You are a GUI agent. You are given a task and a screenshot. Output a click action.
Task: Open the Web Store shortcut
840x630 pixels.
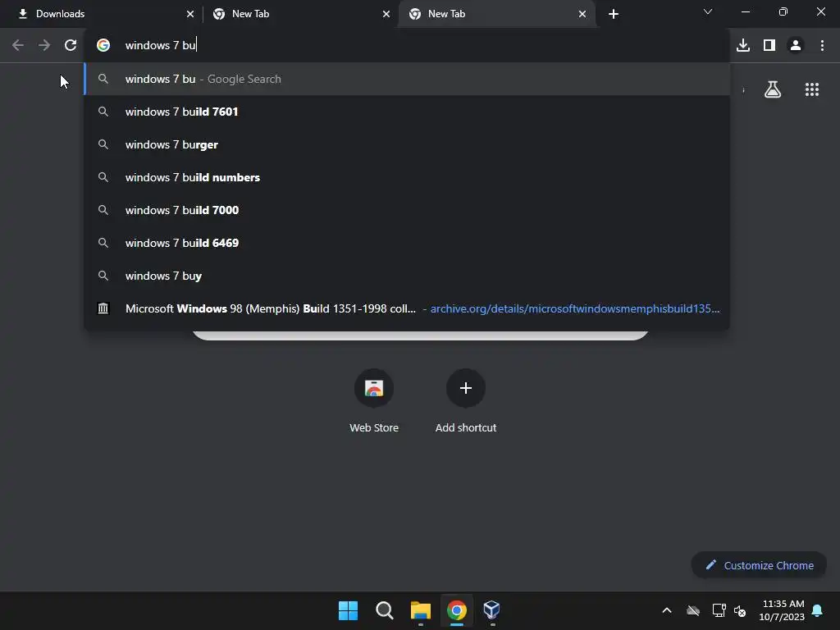tap(374, 400)
